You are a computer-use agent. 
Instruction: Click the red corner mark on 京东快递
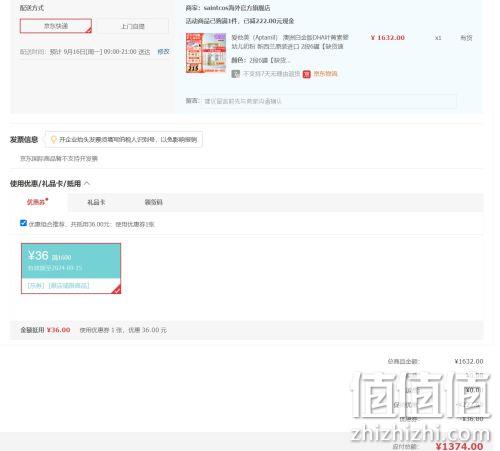coord(88,30)
